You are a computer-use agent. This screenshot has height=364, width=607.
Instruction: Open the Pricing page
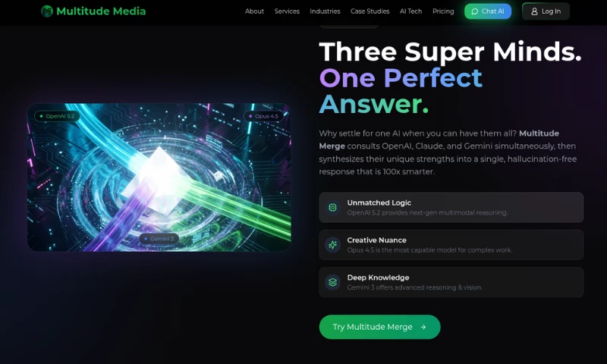[x=443, y=11]
